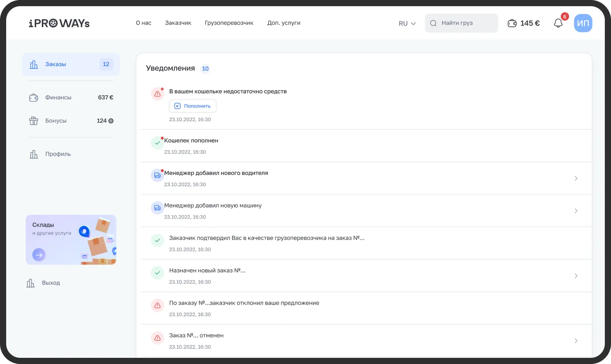
Task: Click the arrow icon on Склады banner
Action: [39, 255]
